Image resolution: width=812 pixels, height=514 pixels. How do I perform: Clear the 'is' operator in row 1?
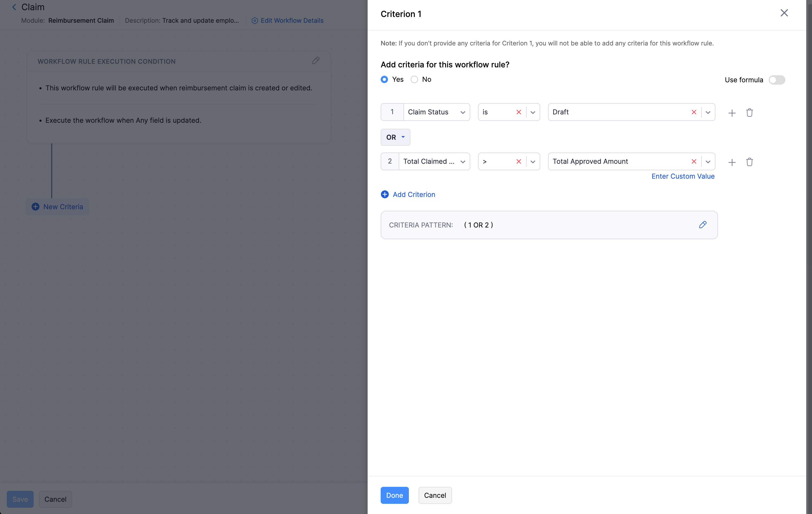click(519, 112)
